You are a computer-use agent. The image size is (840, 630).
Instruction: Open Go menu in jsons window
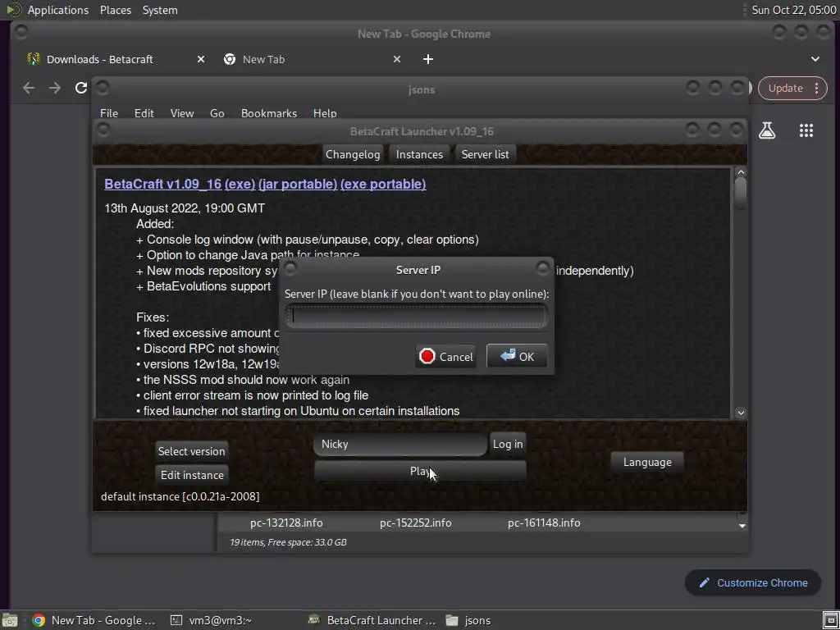click(x=217, y=113)
